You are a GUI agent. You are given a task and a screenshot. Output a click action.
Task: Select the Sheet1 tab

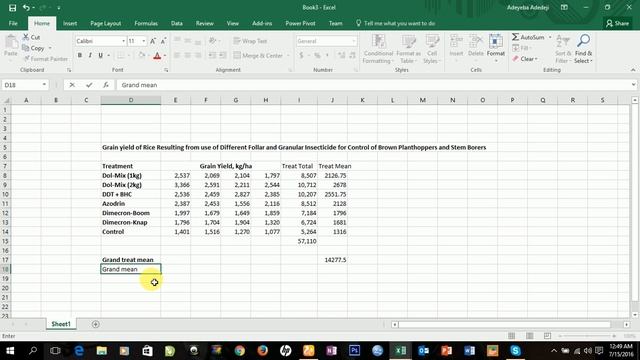(61, 324)
